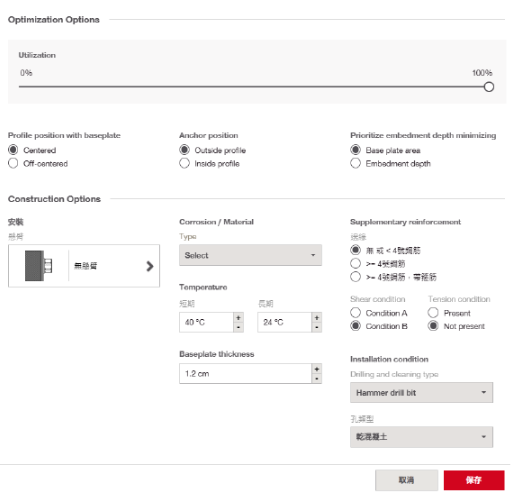Increase short-term temperature with plus stepper
The height and width of the screenshot is (502, 512).
pyautogui.click(x=239, y=318)
